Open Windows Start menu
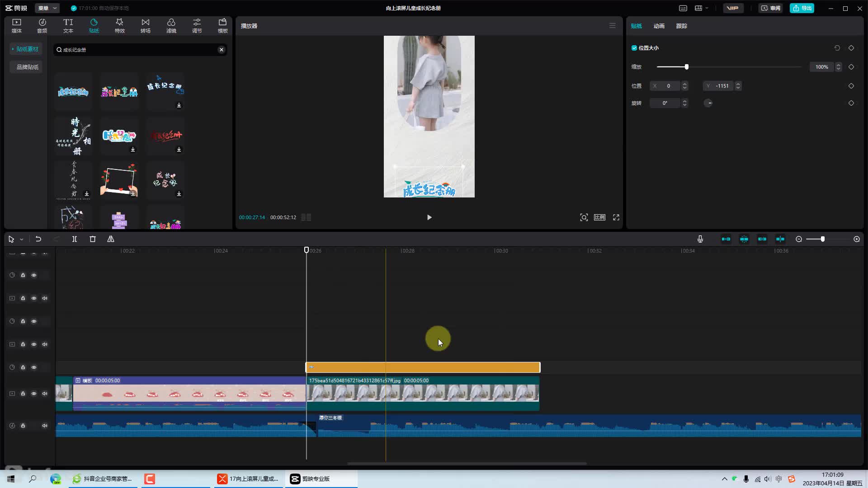 (x=11, y=479)
